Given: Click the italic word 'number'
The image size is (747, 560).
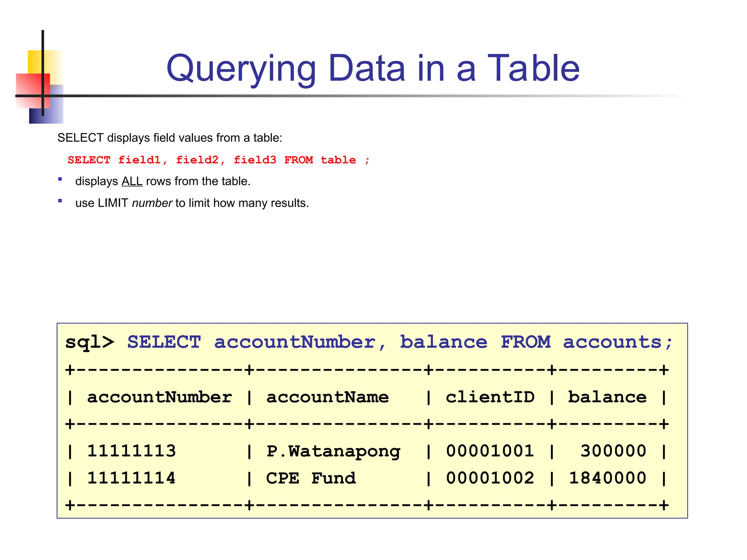Looking at the screenshot, I should click(152, 203).
